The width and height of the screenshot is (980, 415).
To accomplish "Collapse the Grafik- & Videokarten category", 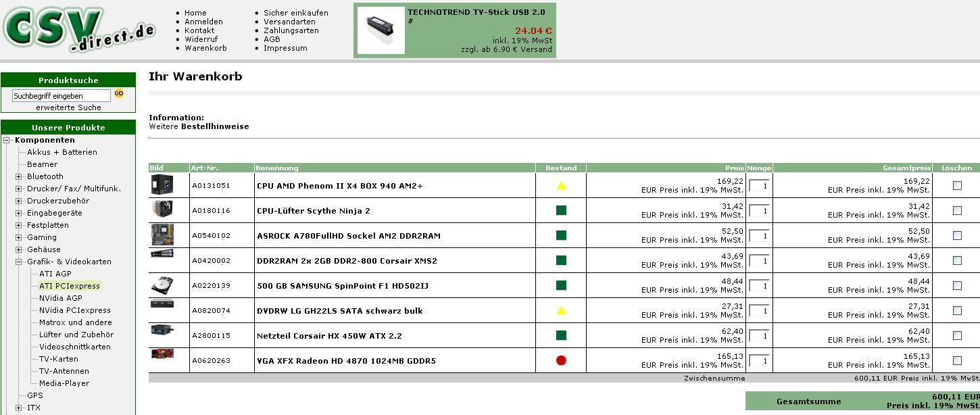I will (19, 262).
